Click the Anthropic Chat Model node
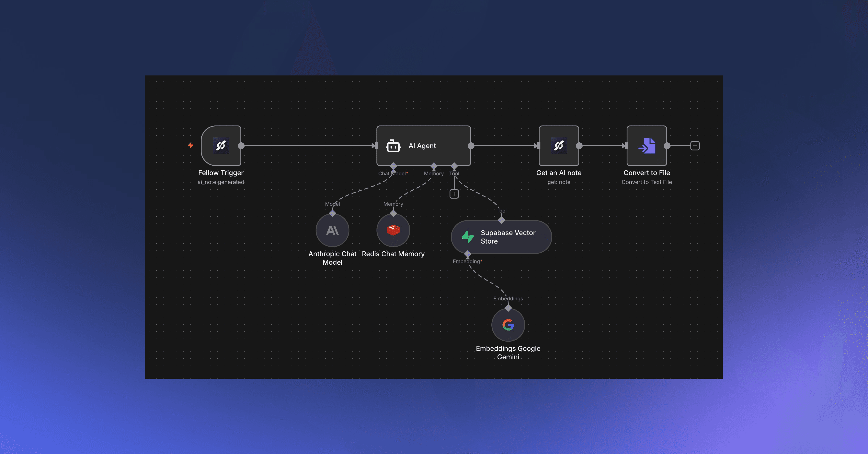The width and height of the screenshot is (868, 454). coord(332,230)
